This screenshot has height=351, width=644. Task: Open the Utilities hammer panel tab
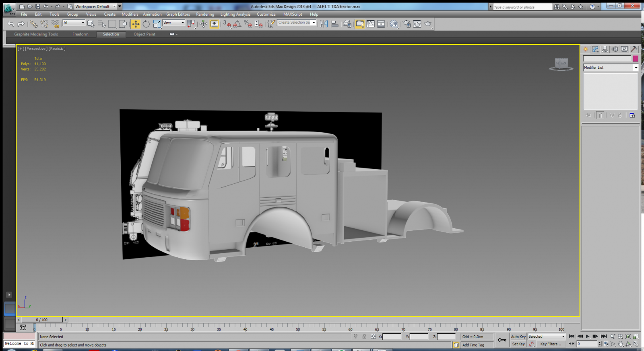point(634,49)
